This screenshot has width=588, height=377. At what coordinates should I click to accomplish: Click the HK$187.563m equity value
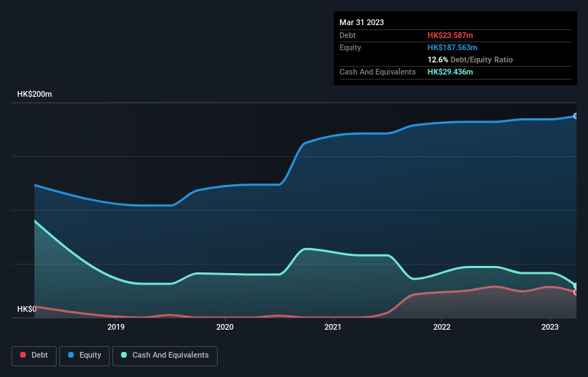(452, 47)
